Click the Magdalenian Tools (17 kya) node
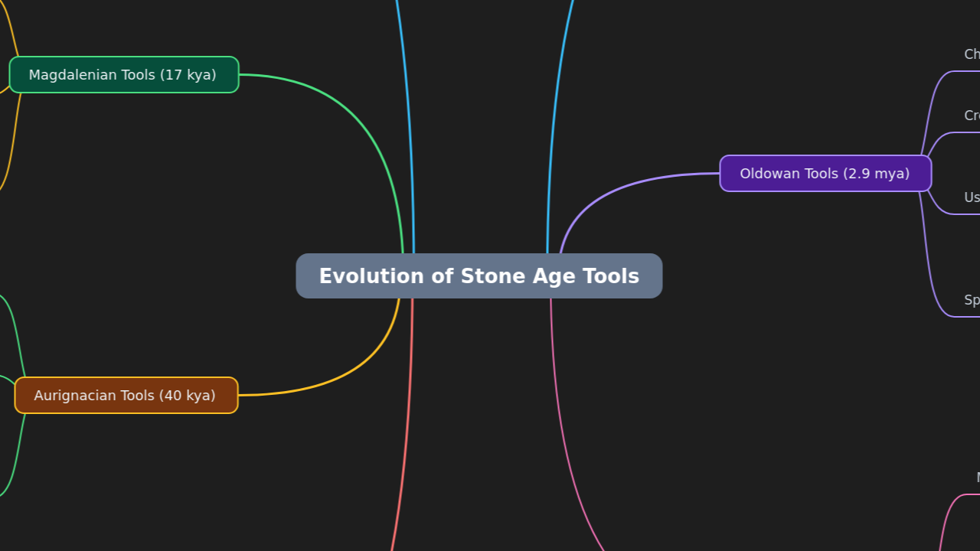 point(124,75)
